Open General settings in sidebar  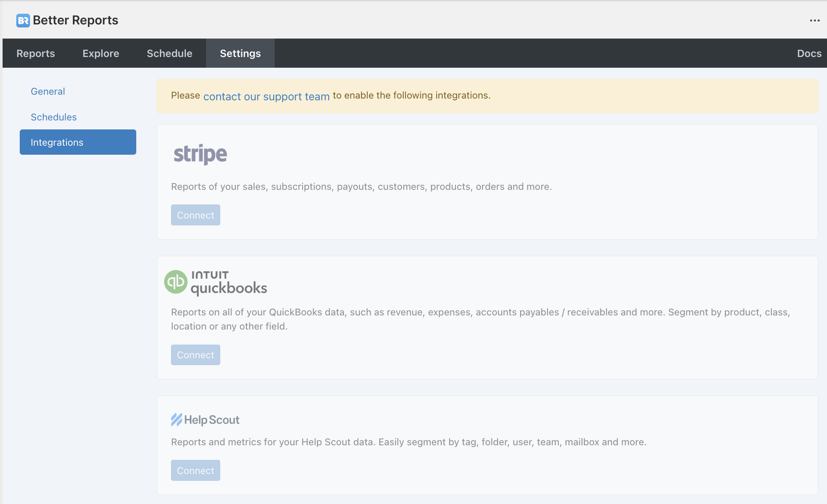(x=48, y=91)
